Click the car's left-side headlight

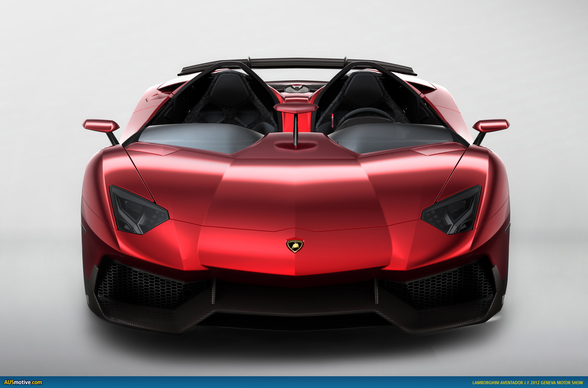pyautogui.click(x=138, y=211)
